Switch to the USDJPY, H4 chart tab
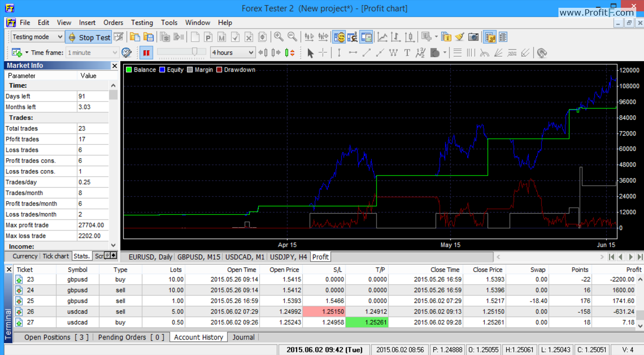 click(x=289, y=257)
